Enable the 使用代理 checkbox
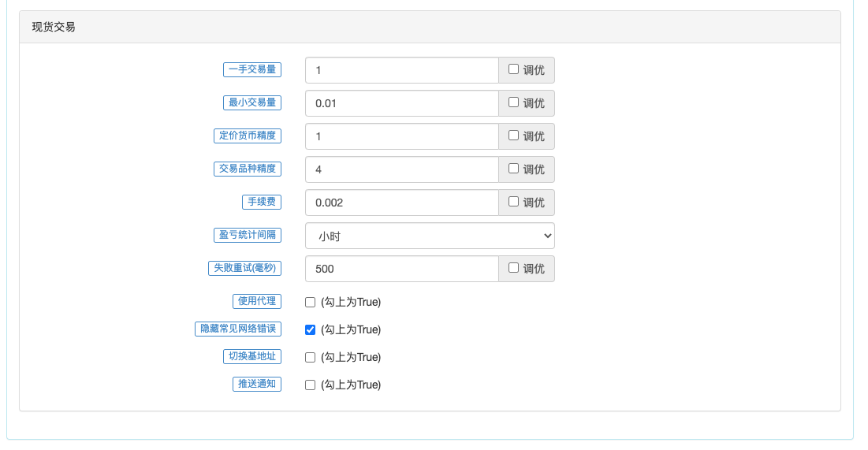This screenshot has height=450, width=868. pyautogui.click(x=310, y=303)
